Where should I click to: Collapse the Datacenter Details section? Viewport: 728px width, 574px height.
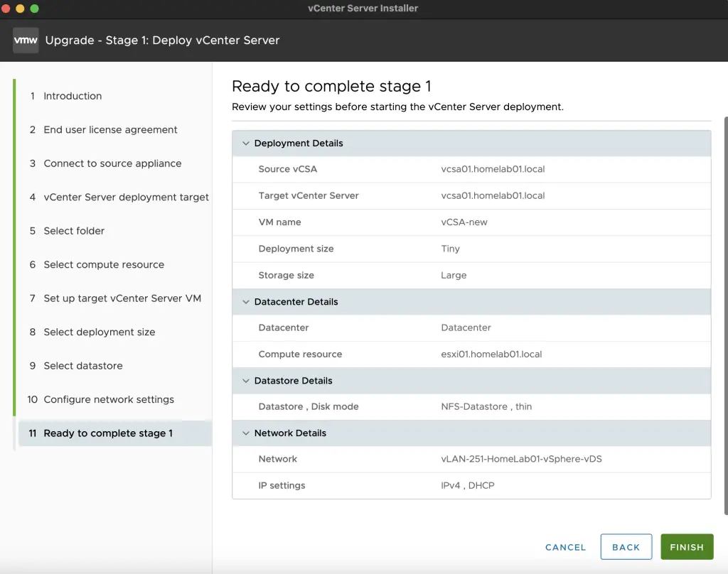(x=245, y=301)
